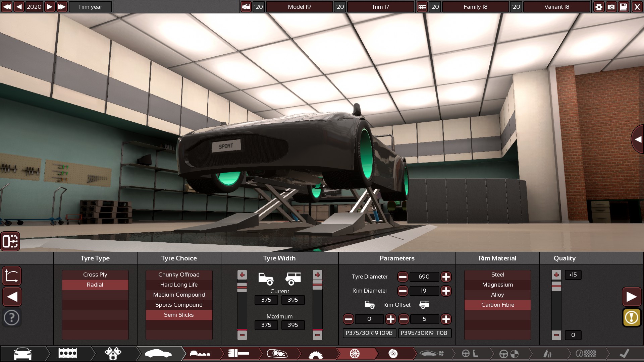Open the Family 18 name field

[x=475, y=7]
